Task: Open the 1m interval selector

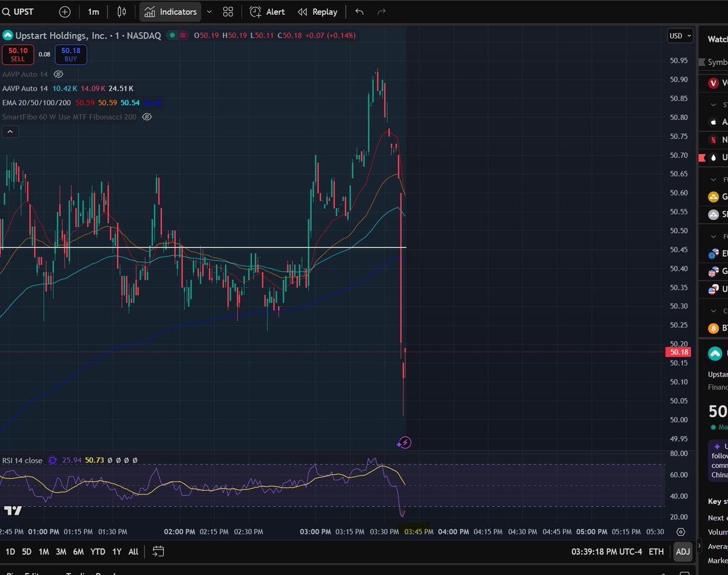Action: (x=93, y=12)
